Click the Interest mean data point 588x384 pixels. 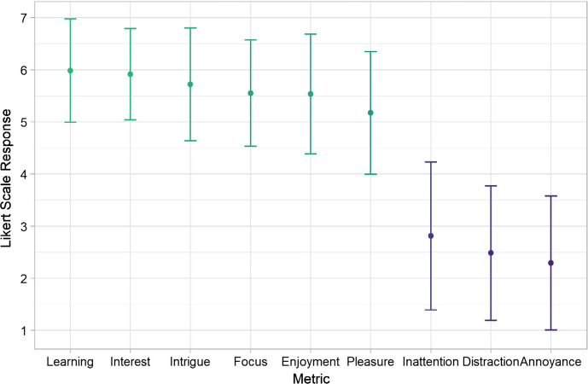tap(131, 74)
